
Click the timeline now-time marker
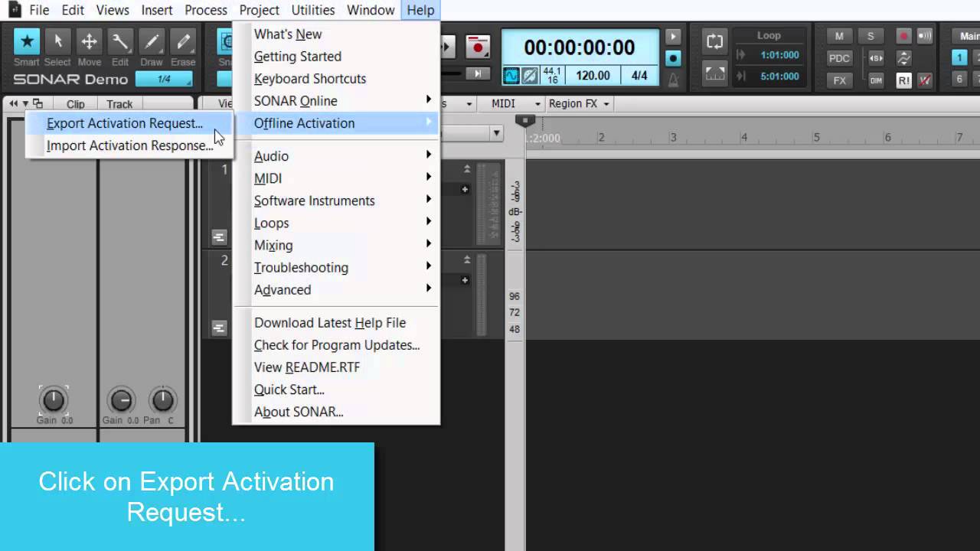tap(524, 121)
